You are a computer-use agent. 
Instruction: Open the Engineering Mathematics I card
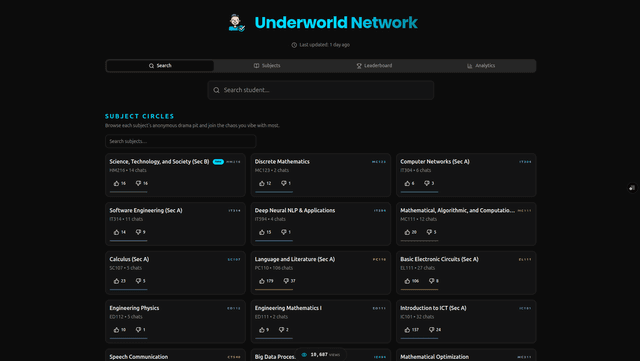pyautogui.click(x=321, y=321)
